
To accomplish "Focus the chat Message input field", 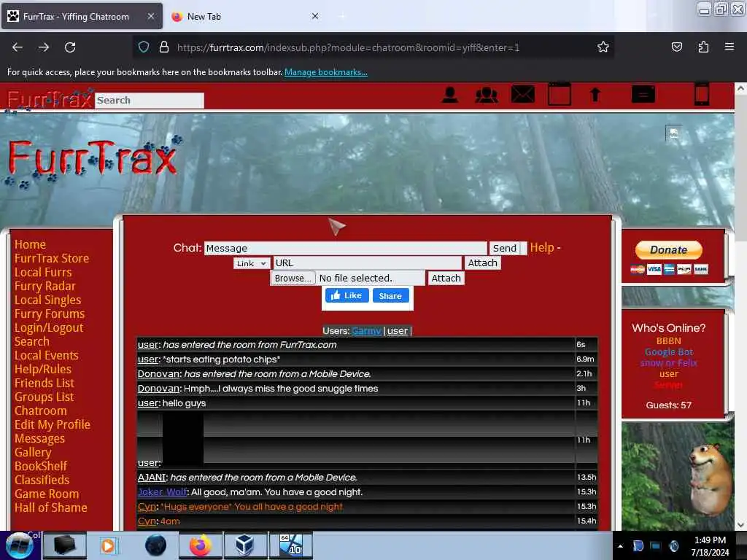I will point(345,248).
